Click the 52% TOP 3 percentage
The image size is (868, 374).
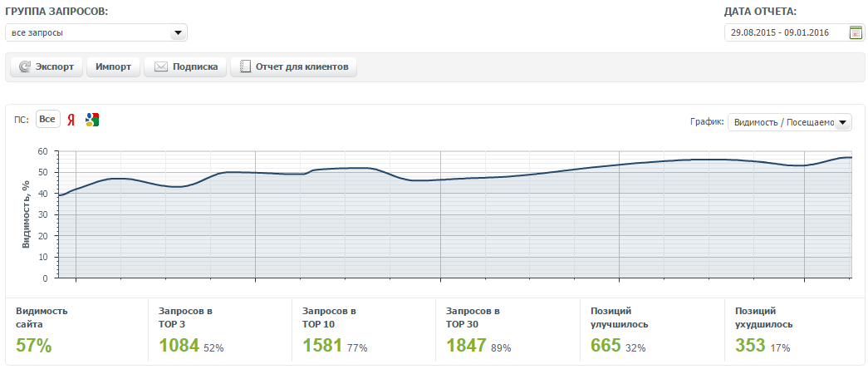coord(213,348)
